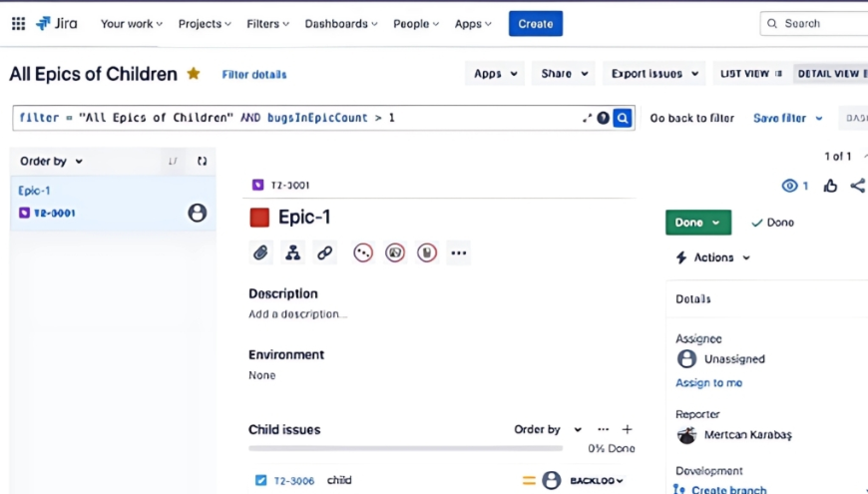Expand the Apps dropdown beside Share
868x494 pixels.
[x=495, y=74]
